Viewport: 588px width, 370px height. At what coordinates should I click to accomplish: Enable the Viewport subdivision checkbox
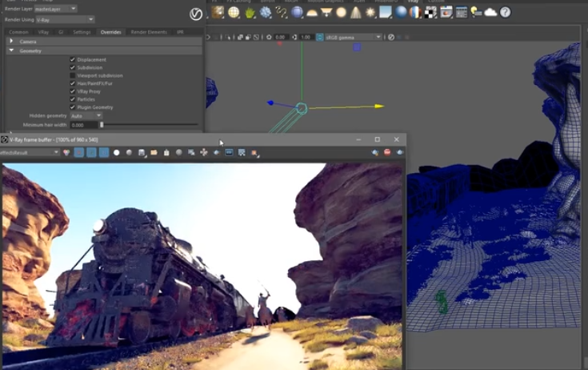[73, 75]
